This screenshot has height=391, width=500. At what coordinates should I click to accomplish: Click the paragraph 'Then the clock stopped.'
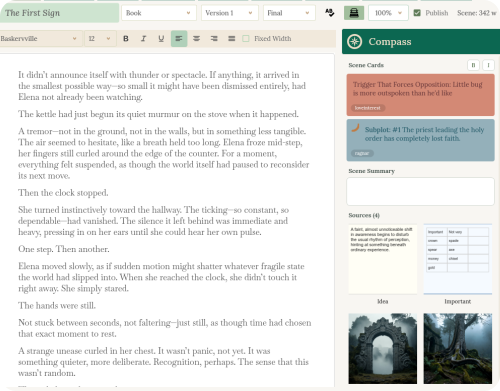[63, 193]
